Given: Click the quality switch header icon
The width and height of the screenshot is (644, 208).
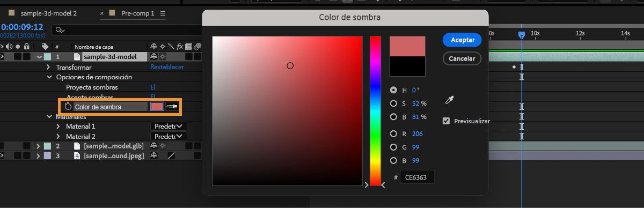Looking at the screenshot, I should click(x=171, y=47).
